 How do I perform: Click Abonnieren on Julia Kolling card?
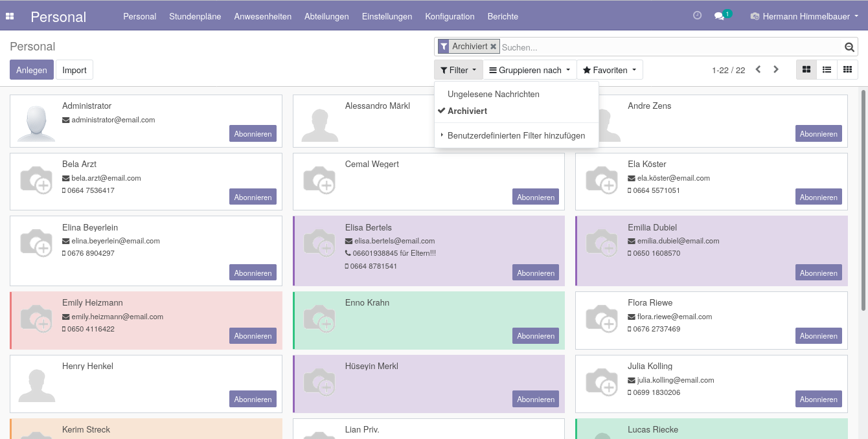(819, 400)
